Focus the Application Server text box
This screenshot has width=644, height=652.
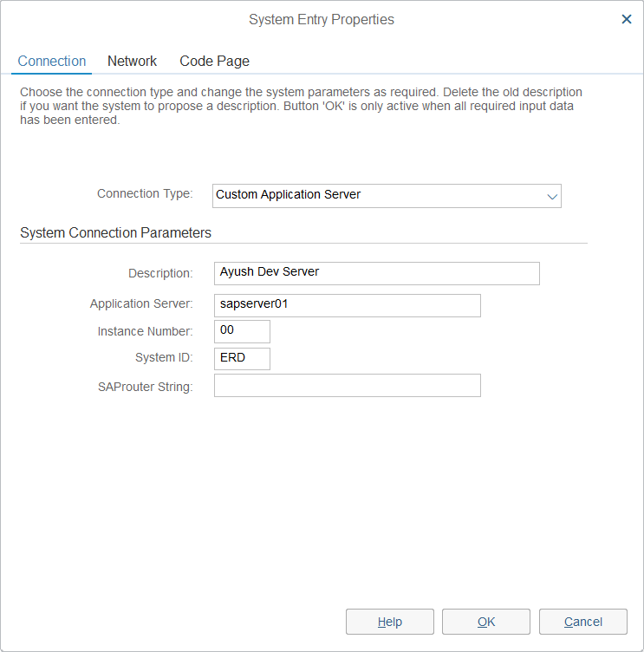(347, 305)
